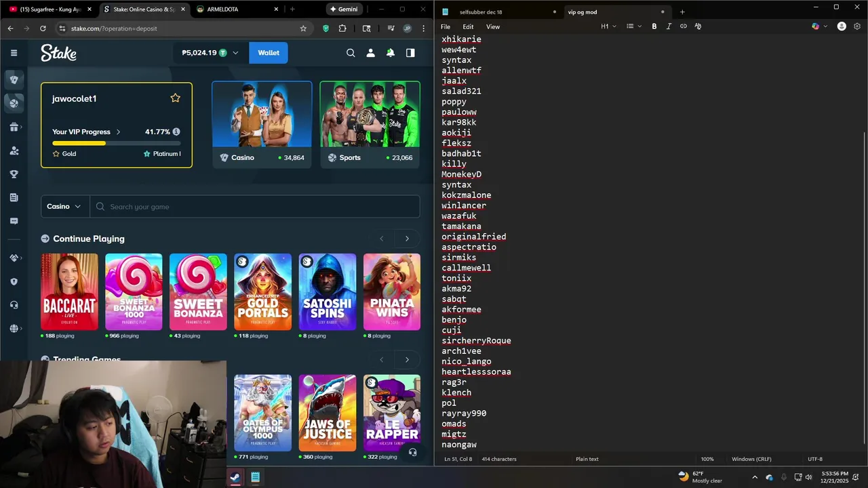868x488 pixels.
Task: Open Notepad File menu
Action: (446, 26)
